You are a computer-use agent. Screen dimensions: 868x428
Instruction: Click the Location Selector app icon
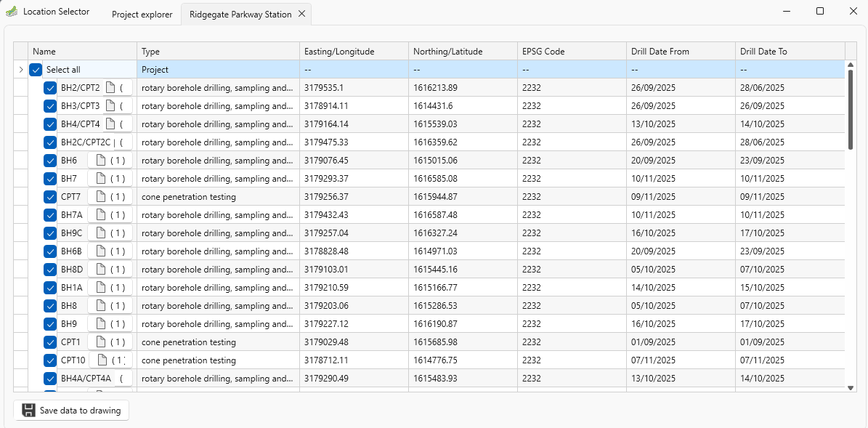click(12, 12)
